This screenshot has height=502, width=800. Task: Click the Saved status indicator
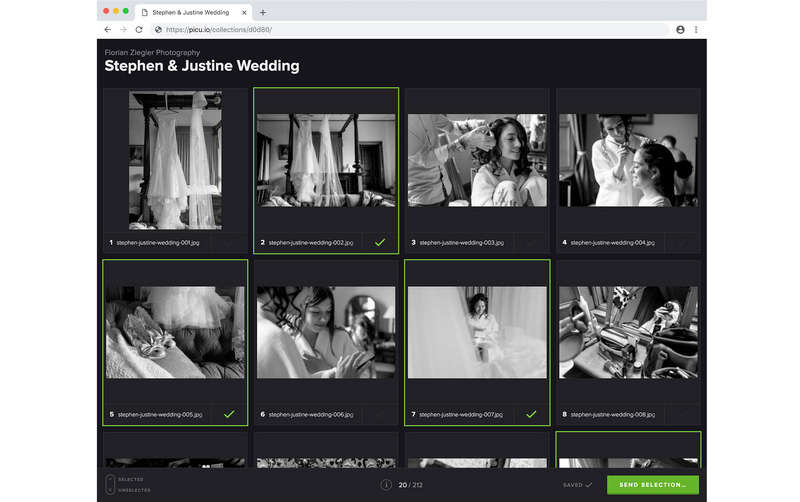click(577, 485)
